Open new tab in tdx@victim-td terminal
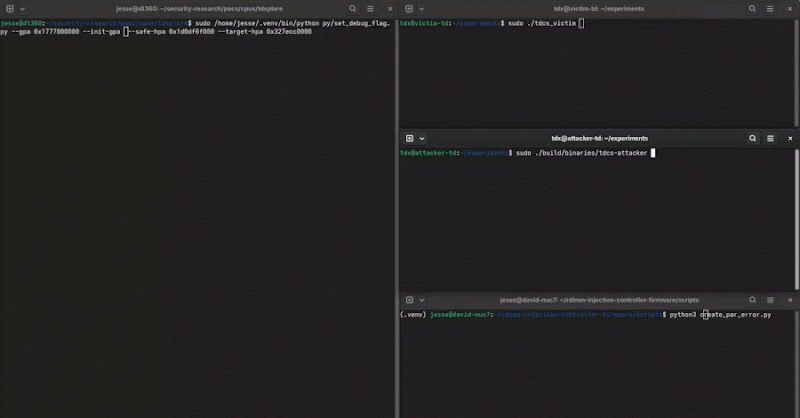The image size is (800, 418). tap(409, 9)
